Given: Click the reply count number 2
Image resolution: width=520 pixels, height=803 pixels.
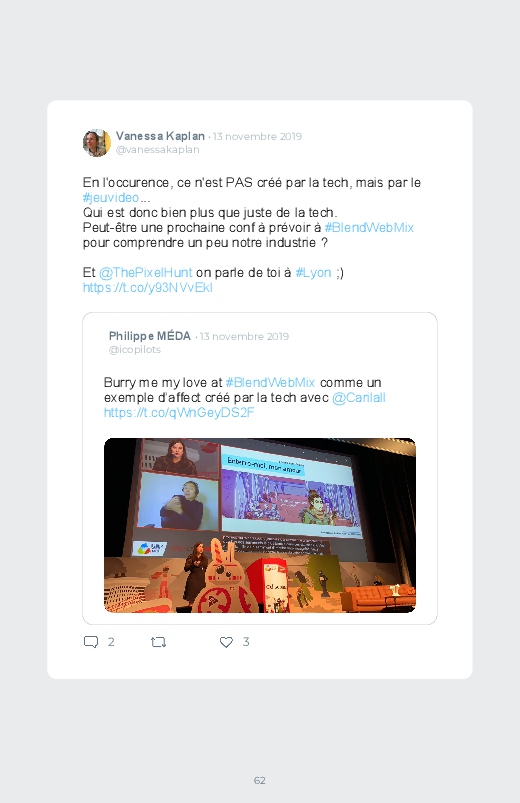Looking at the screenshot, I should coord(111,642).
